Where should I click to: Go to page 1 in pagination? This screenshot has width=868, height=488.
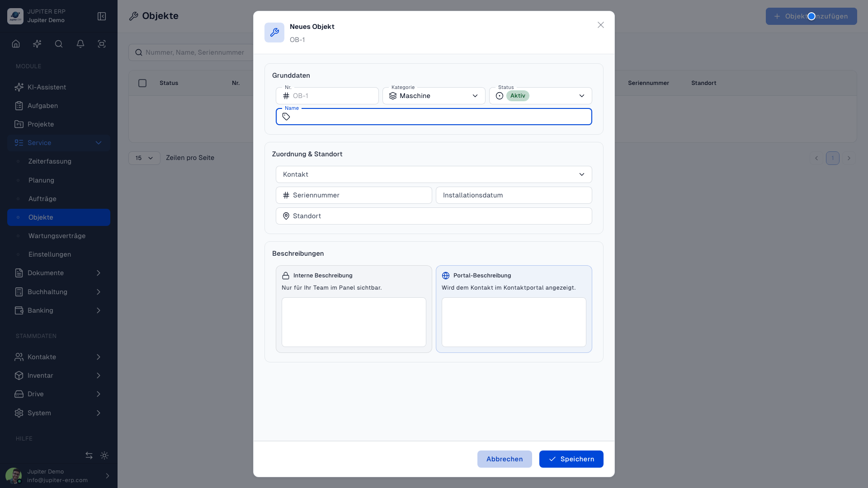833,158
